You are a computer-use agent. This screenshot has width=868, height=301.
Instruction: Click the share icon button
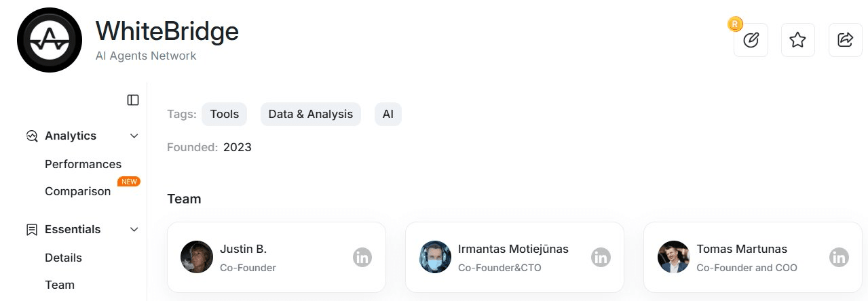pyautogui.click(x=846, y=40)
